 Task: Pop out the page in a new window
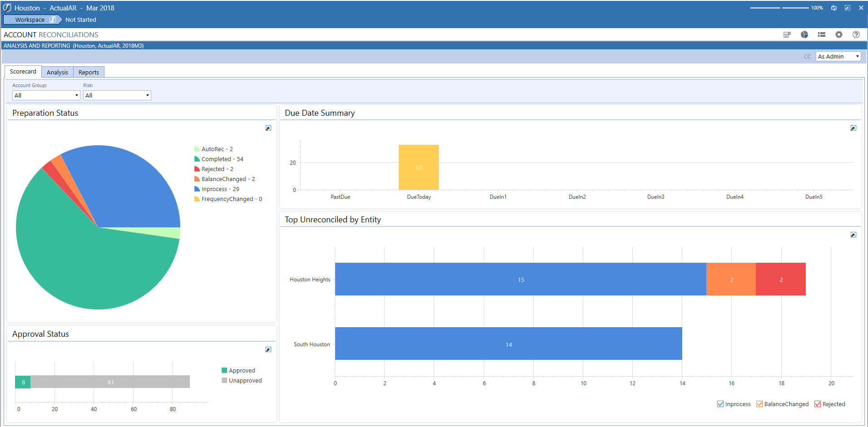tap(848, 8)
